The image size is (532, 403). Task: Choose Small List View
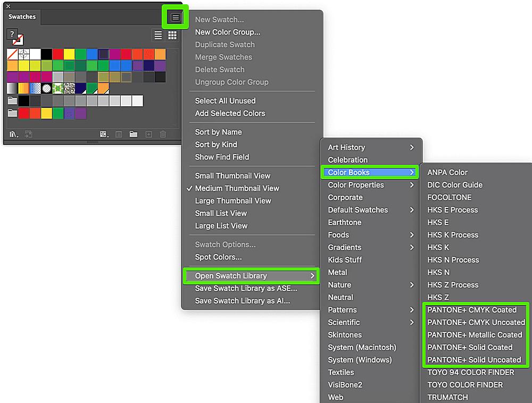(x=221, y=213)
